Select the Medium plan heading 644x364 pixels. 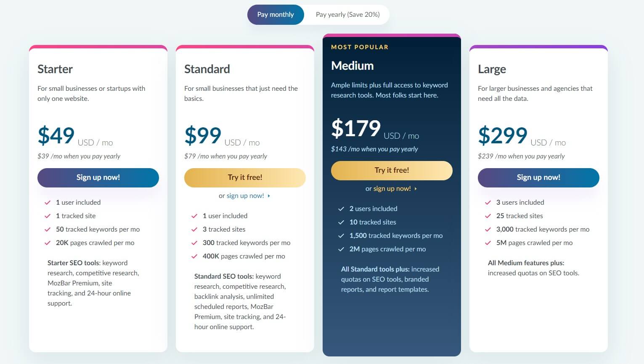coord(352,66)
